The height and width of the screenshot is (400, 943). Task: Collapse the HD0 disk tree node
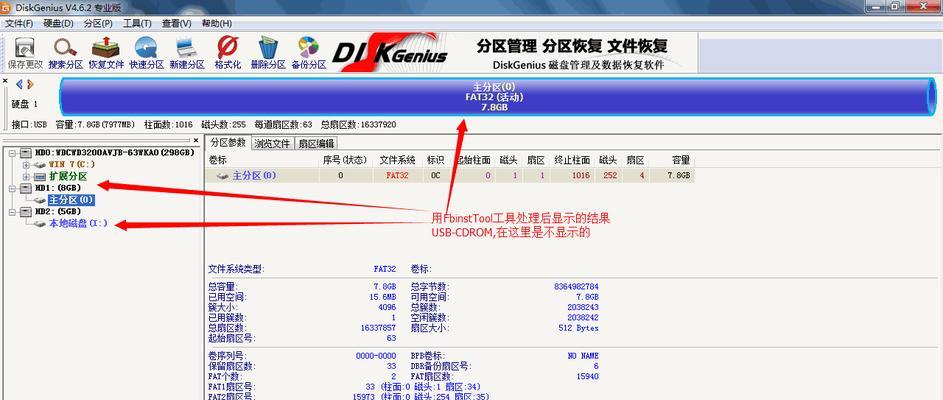13,153
